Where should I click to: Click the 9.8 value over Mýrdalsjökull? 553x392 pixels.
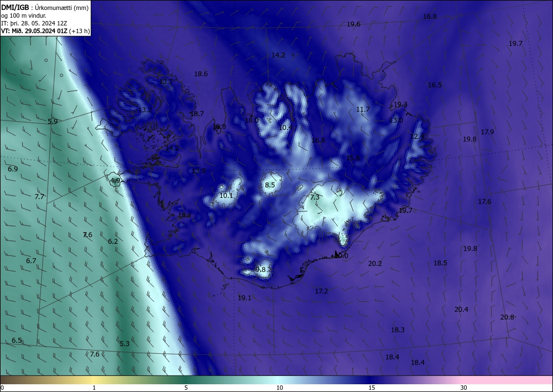coord(260,269)
